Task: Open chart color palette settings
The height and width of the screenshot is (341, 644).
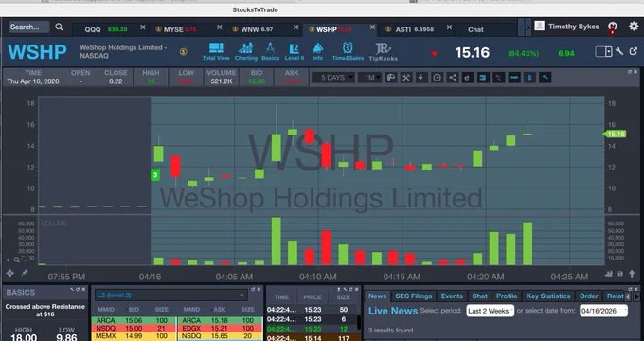Action: tap(391, 78)
